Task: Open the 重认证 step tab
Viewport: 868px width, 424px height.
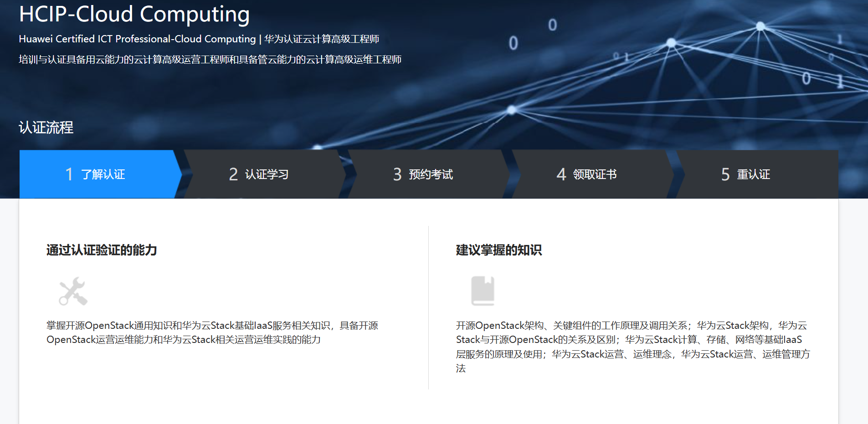Action: click(757, 174)
